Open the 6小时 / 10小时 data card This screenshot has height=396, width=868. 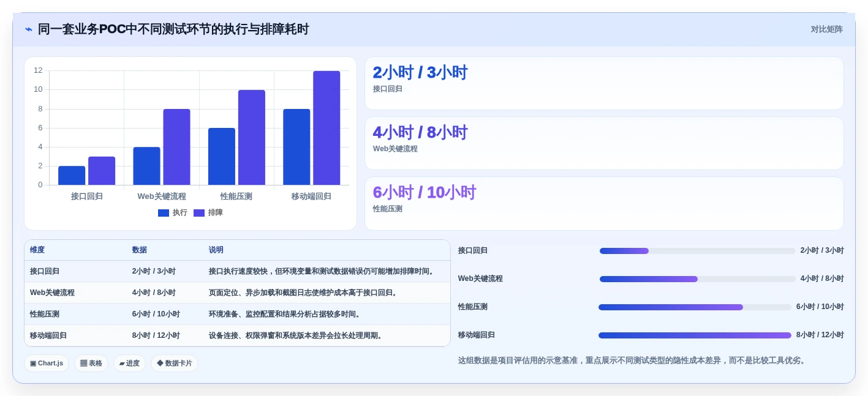[604, 203]
